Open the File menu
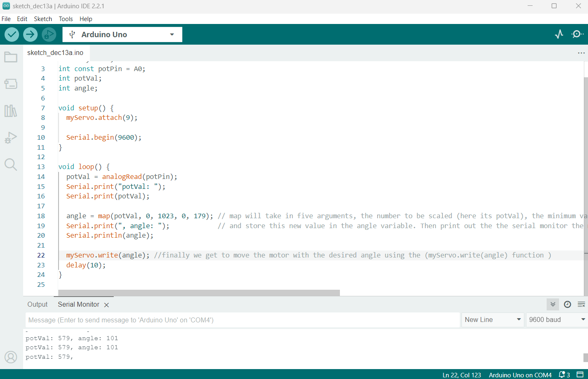 6,19
